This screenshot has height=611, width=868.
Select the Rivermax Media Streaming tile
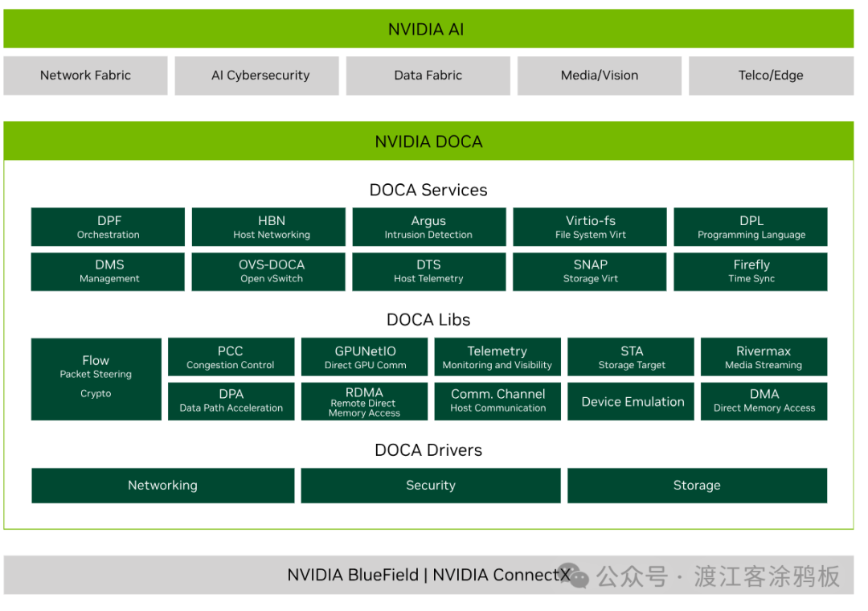click(x=764, y=356)
